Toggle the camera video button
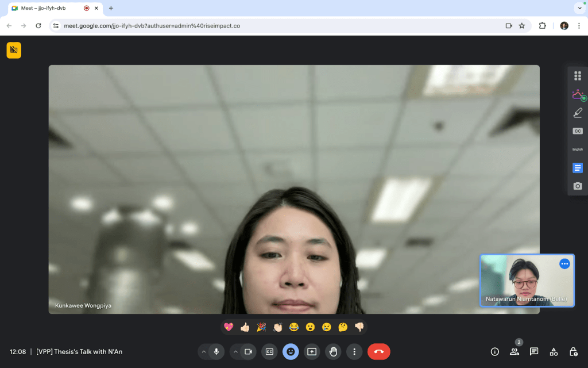This screenshot has height=368, width=588. [248, 351]
